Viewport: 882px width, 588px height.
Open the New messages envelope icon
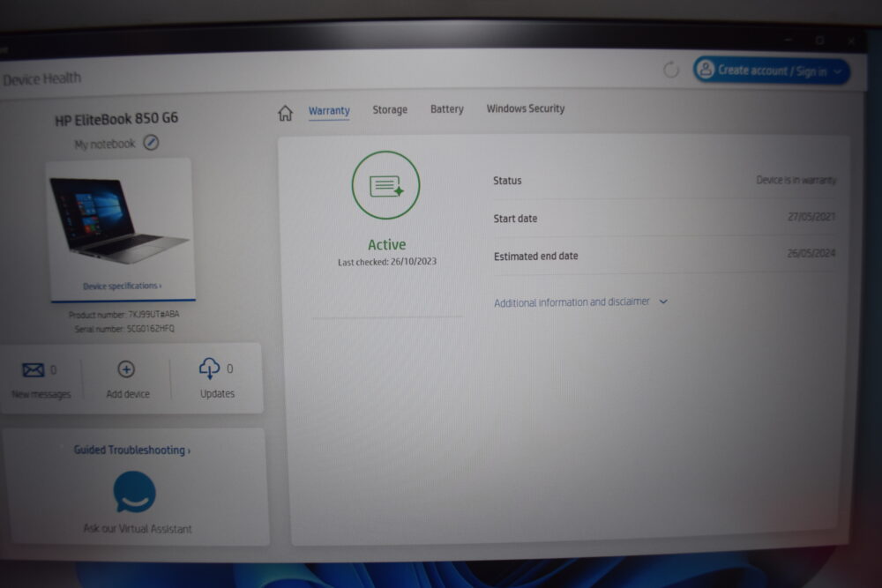[x=34, y=370]
